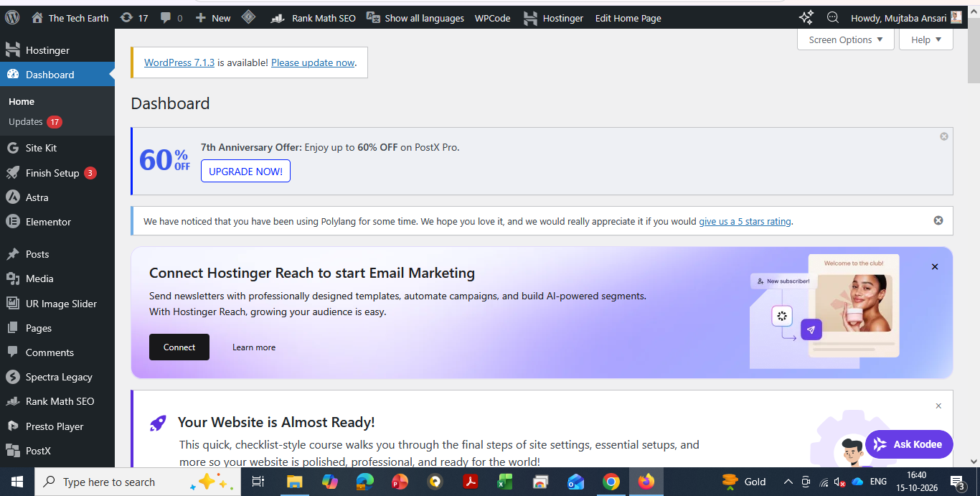980x496 pixels.
Task: Open Adobe Acrobat from taskbar
Action: (x=471, y=482)
